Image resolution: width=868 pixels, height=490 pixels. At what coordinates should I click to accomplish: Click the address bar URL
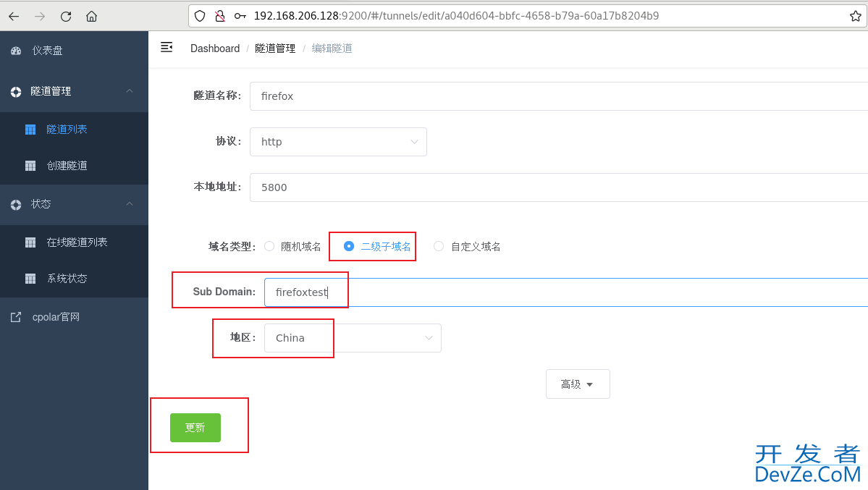(456, 16)
